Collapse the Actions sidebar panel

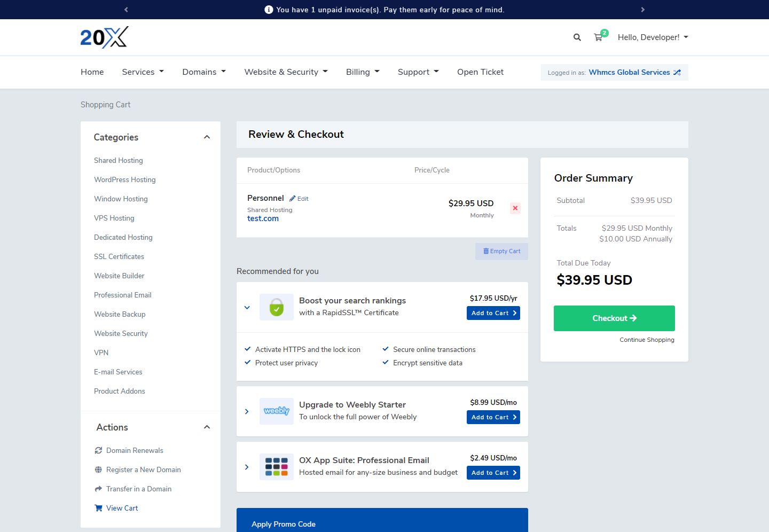(207, 427)
